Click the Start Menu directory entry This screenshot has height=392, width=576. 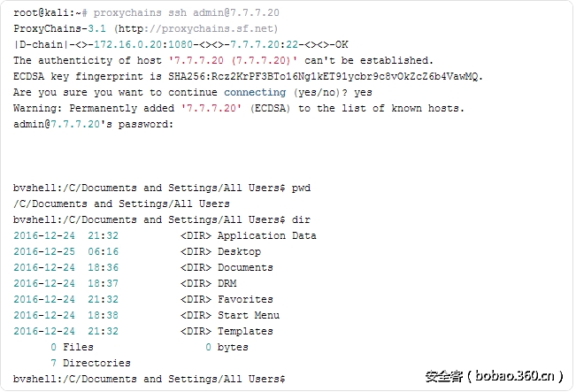point(248,315)
